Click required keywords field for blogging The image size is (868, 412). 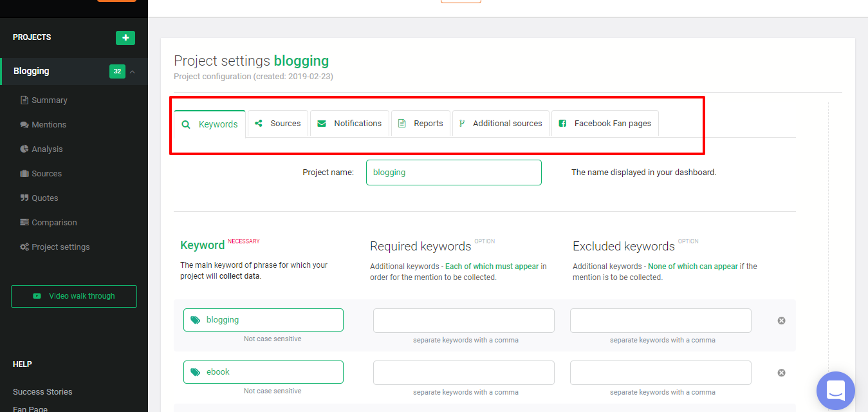[x=463, y=321]
